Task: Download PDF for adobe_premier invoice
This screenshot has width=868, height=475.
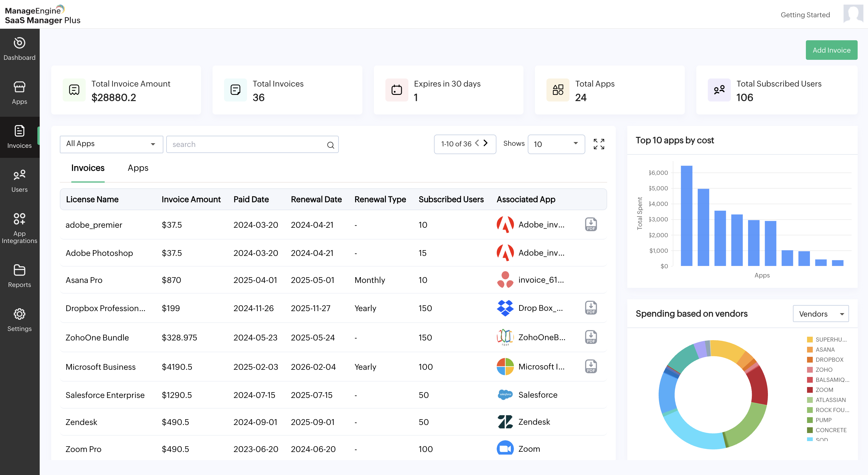Action: pos(591,224)
